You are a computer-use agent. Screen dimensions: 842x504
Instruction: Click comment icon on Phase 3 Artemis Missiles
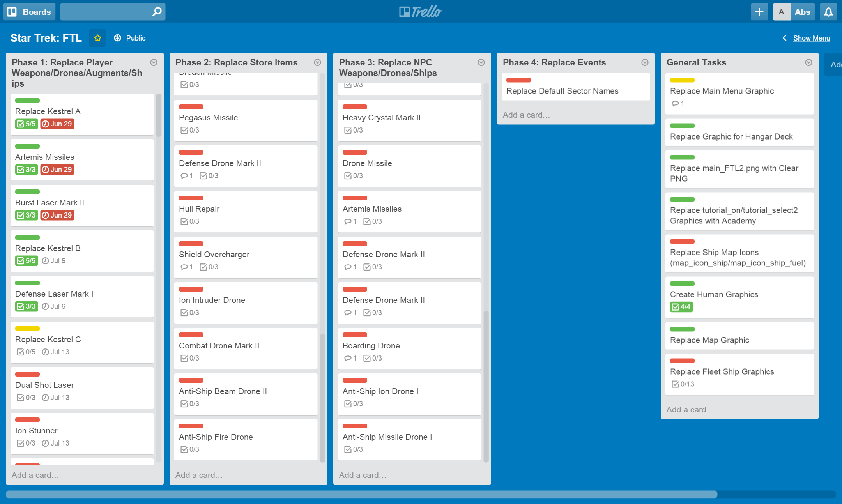tap(348, 221)
